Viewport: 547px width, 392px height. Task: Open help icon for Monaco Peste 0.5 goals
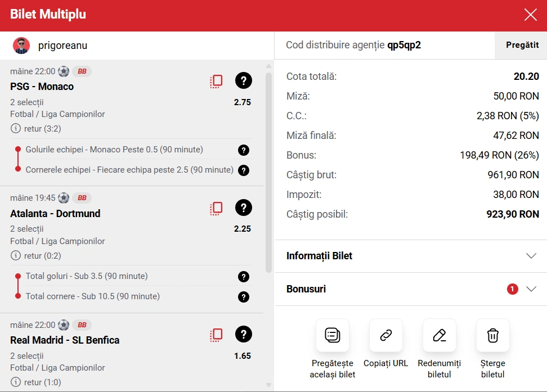[x=243, y=150]
